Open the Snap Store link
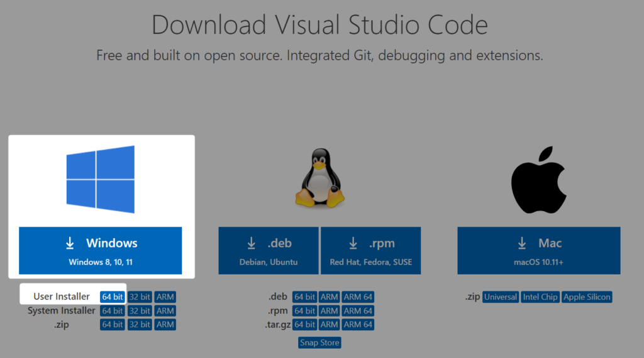This screenshot has width=644, height=358. pos(319,342)
